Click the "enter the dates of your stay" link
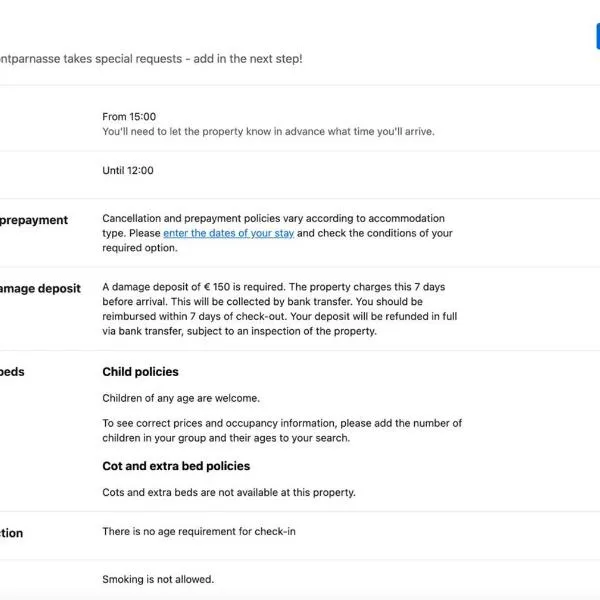 (228, 233)
